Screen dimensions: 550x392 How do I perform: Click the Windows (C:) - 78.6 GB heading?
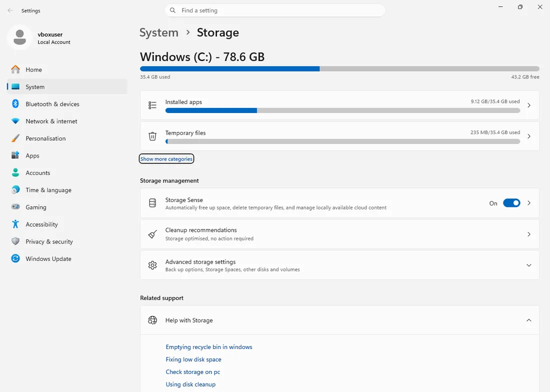(x=202, y=57)
